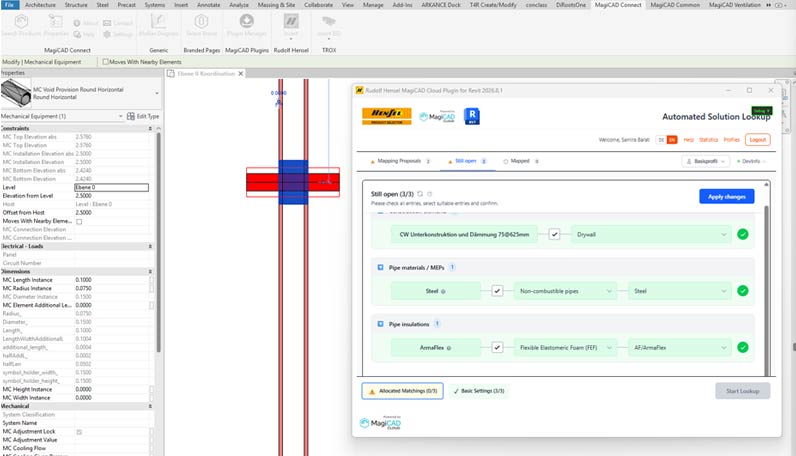Open the DevInfo dropdown
The image size is (796, 456).
click(751, 161)
